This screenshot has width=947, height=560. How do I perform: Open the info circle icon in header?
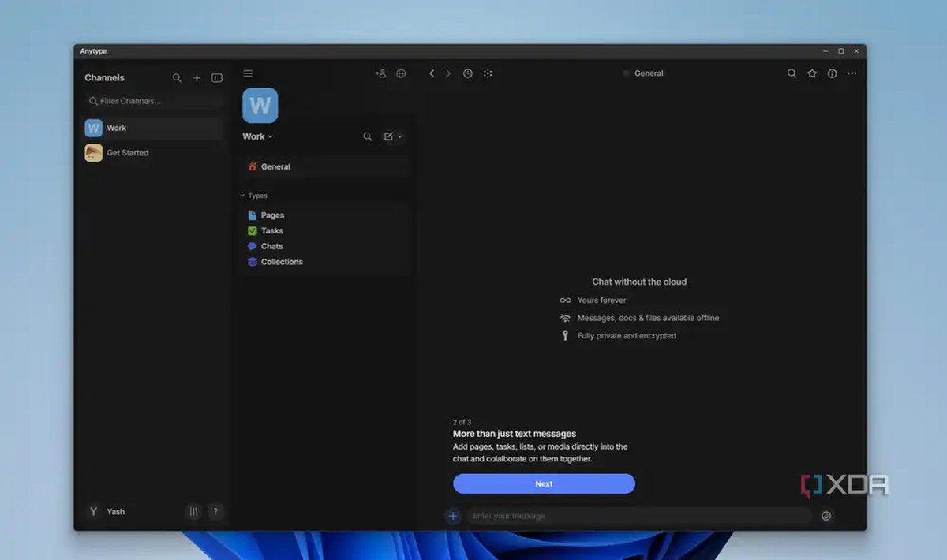tap(832, 73)
